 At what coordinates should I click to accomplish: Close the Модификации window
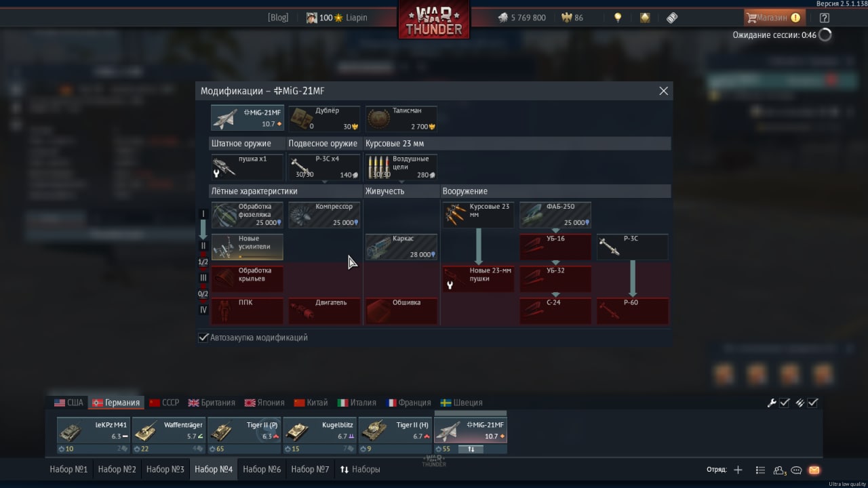point(663,91)
